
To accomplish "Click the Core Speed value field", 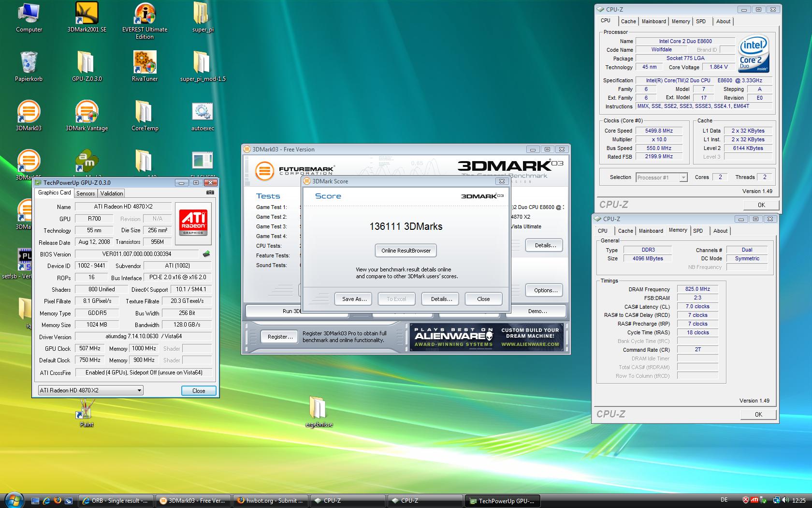I will 659,131.
